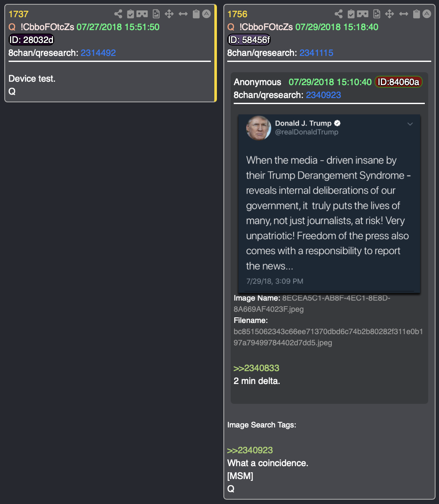Click the ID: 28032d badge
Viewport: 439px width, 504px height.
click(x=31, y=40)
